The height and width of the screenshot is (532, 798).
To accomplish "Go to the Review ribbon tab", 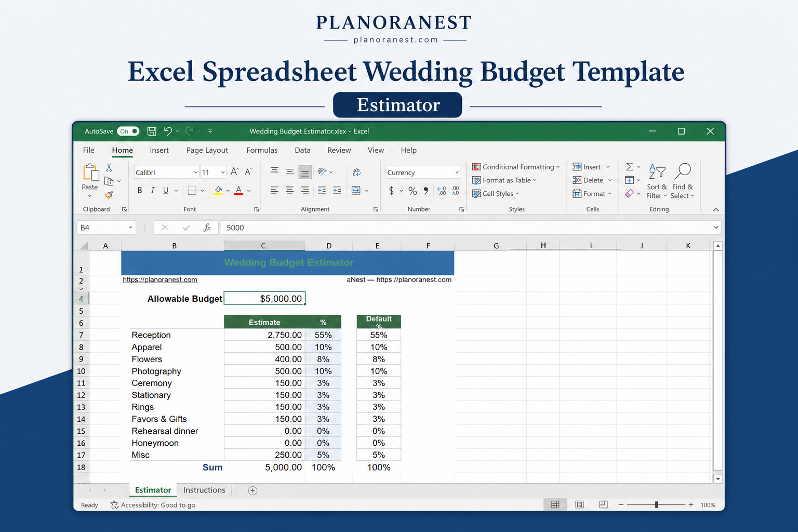I will [339, 150].
